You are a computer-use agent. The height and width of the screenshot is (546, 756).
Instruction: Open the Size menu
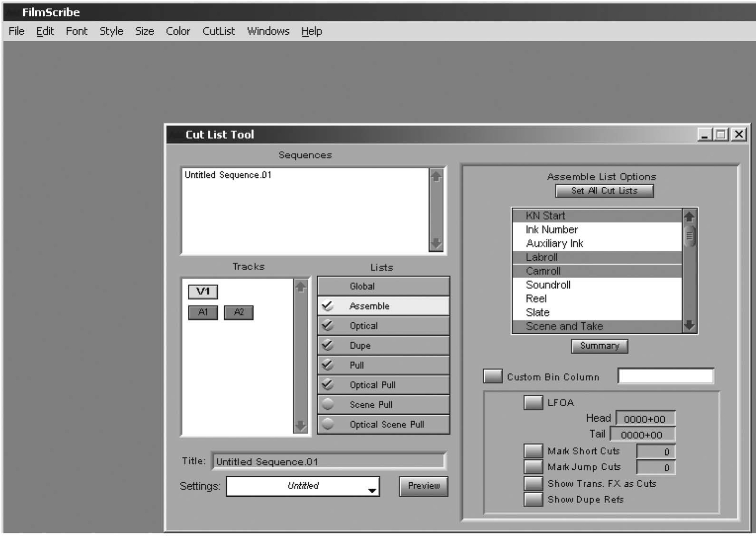pyautogui.click(x=145, y=31)
